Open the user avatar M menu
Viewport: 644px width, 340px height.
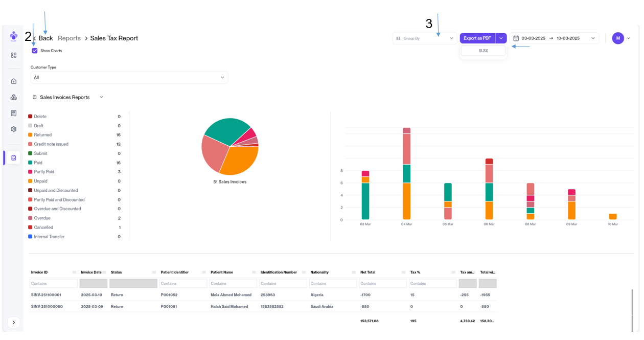pos(618,38)
